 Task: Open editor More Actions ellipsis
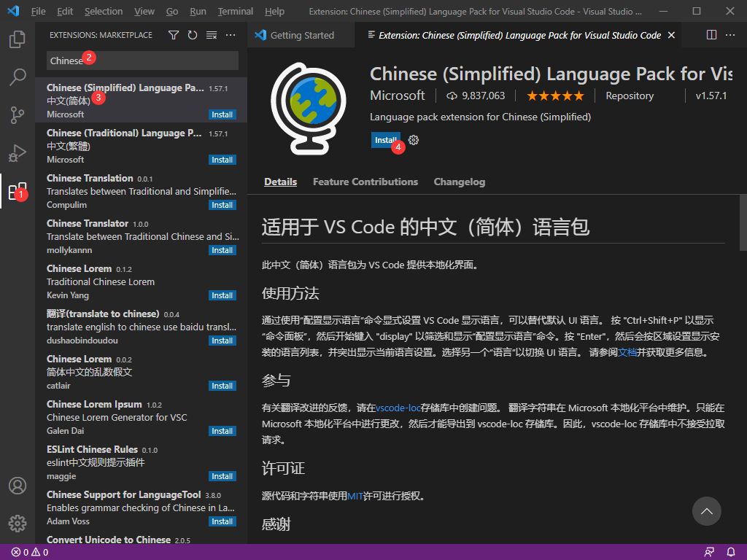coord(729,35)
